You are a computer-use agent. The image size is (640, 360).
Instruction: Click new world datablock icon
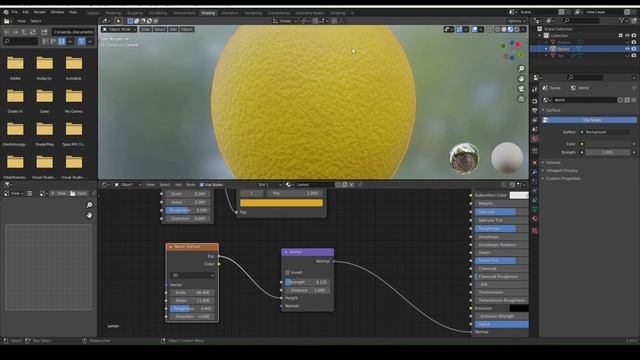point(627,100)
